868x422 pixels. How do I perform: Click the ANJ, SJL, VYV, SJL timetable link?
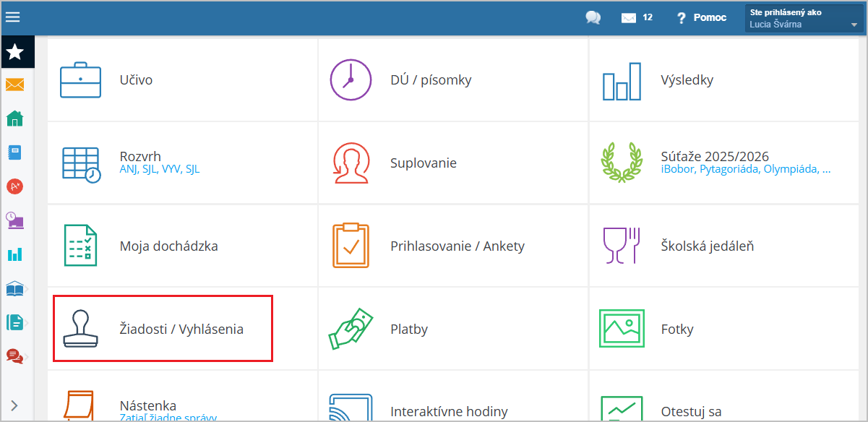[159, 170]
